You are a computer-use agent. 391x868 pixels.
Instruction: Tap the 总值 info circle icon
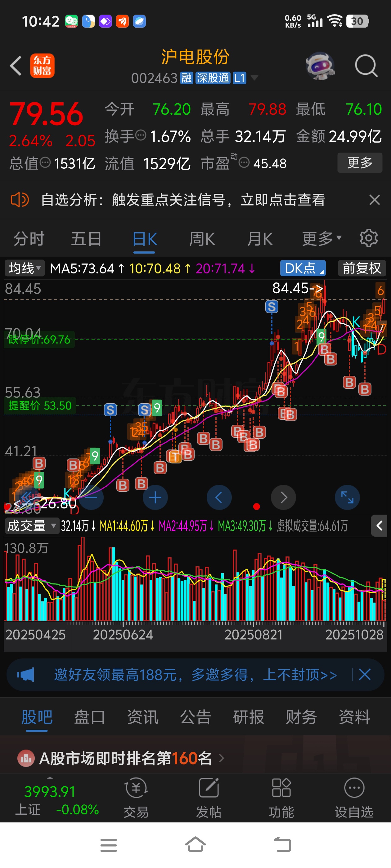(45, 163)
